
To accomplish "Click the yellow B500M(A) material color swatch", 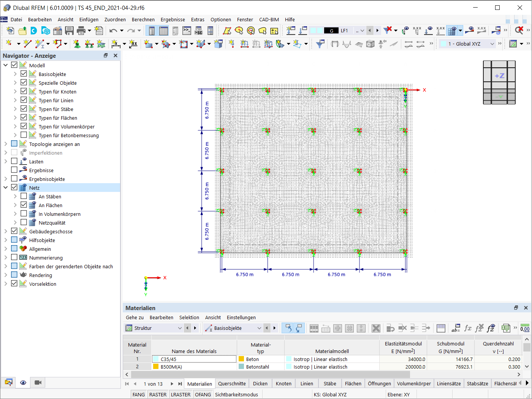I will click(x=156, y=367).
